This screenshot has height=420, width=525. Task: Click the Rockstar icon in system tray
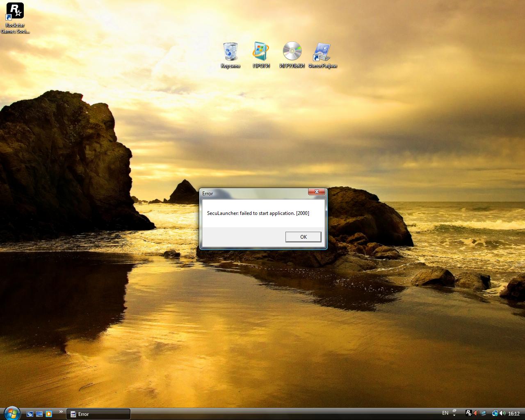468,413
